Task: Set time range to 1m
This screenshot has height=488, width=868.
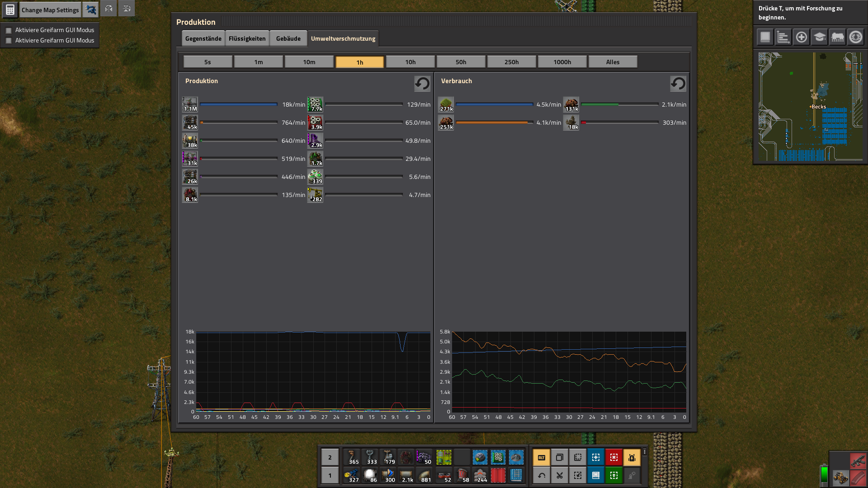Action: [x=259, y=62]
